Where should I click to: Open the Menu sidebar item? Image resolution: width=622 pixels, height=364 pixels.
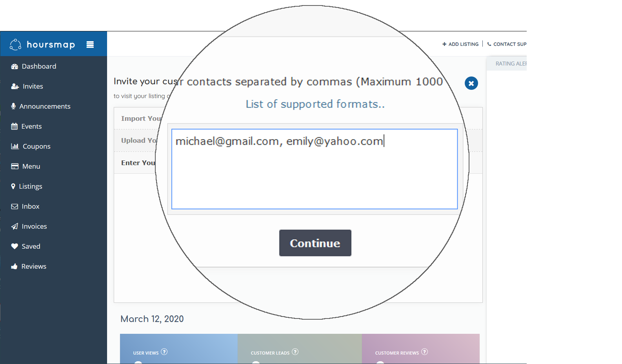coord(26,166)
